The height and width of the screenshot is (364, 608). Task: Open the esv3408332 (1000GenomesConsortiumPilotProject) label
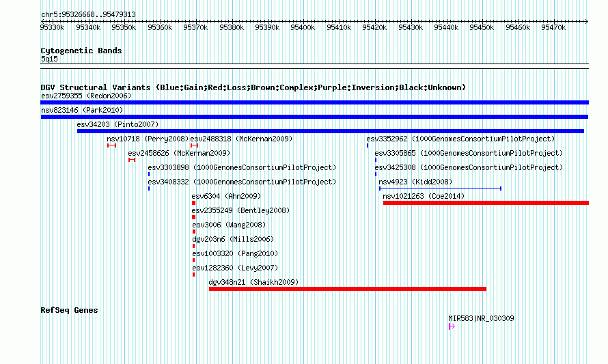(x=242, y=182)
